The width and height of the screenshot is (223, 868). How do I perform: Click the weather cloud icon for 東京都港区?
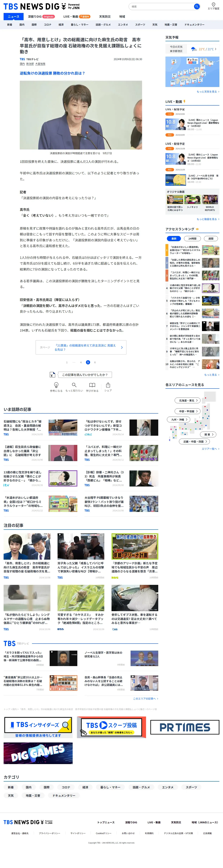click(194, 49)
